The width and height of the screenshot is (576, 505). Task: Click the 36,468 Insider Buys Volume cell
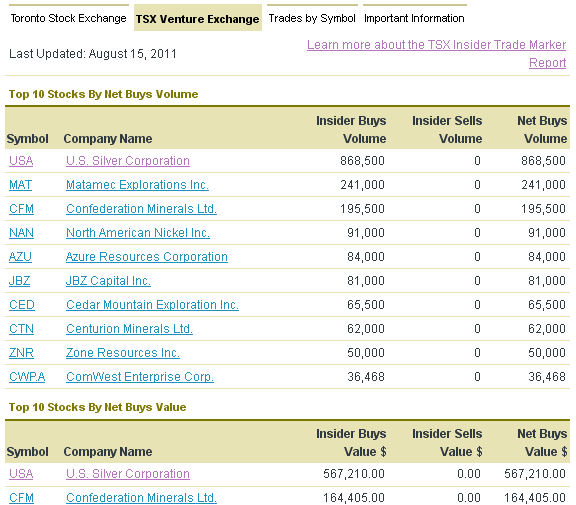click(366, 377)
